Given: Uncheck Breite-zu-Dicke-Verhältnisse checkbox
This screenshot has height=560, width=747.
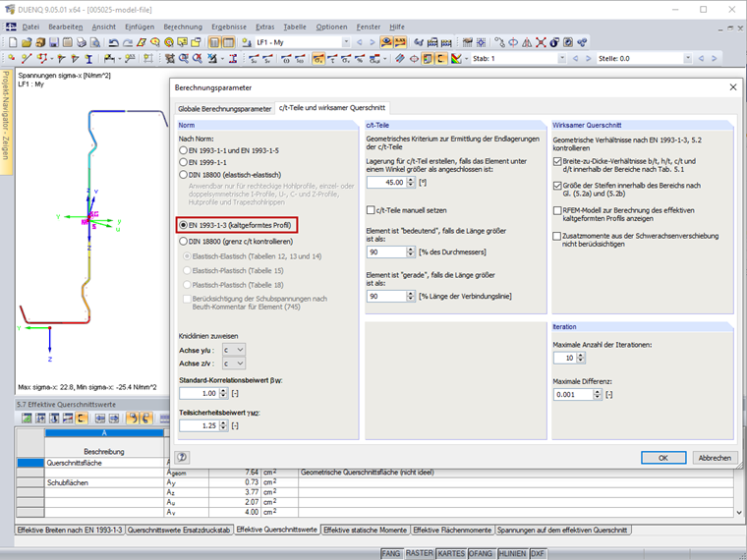Looking at the screenshot, I should 557,161.
